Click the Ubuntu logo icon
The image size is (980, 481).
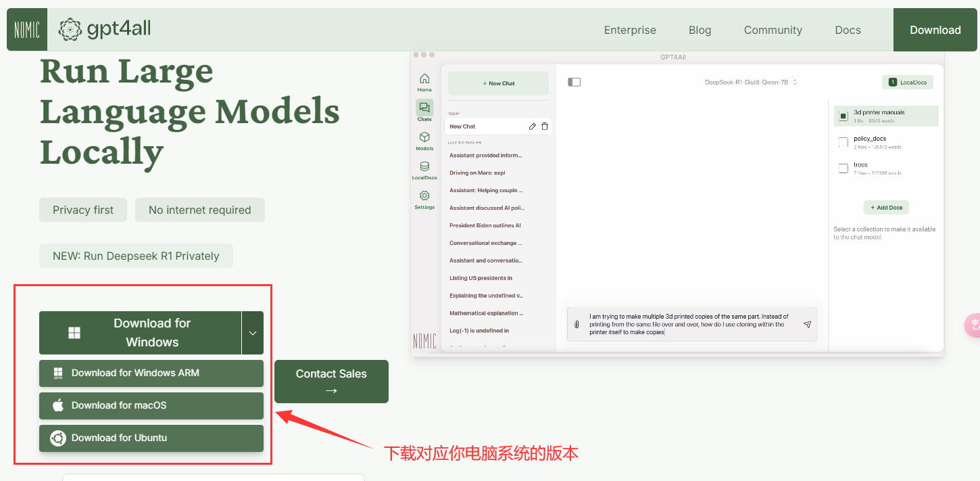pos(58,438)
